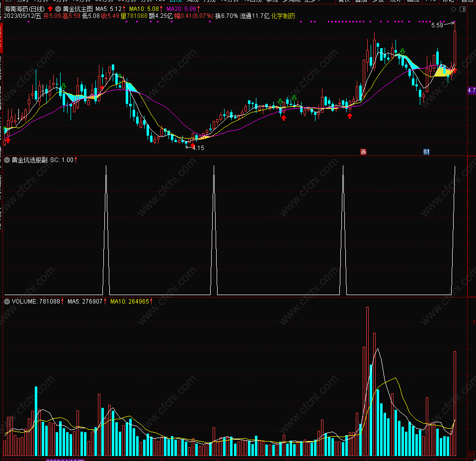Viewport: 476px width, 461px height.
Task: Click the red buy arrow near 4.15 low
Action: click(193, 146)
